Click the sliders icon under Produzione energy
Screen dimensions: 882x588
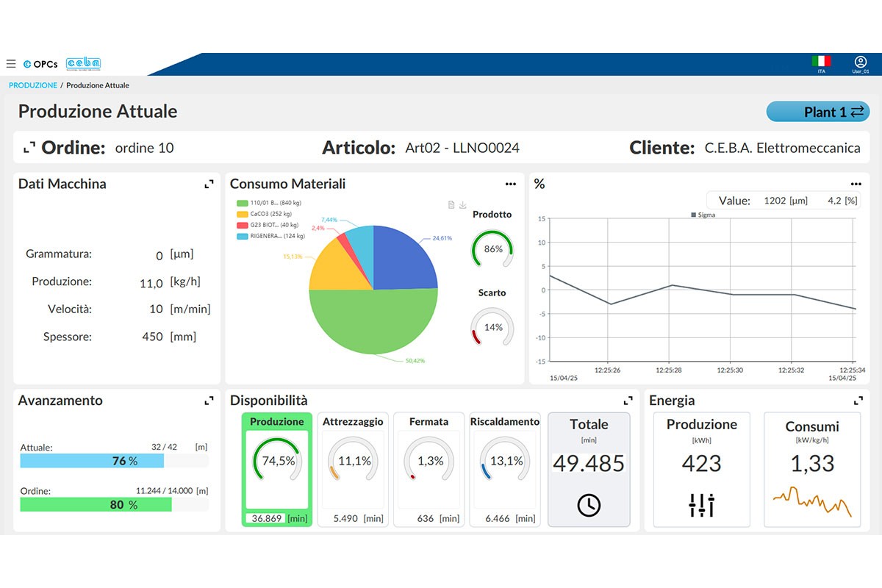(702, 505)
